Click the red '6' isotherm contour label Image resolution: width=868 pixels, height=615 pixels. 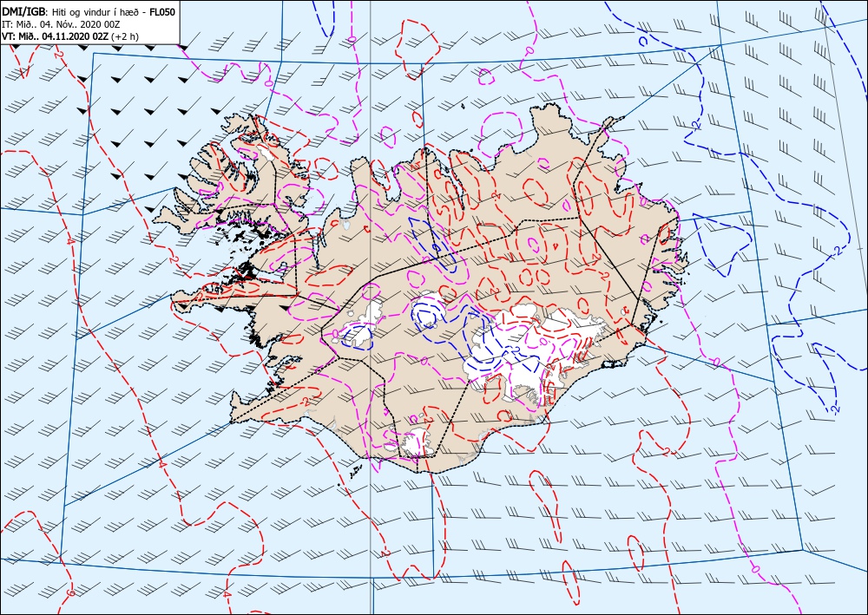tap(69, 592)
